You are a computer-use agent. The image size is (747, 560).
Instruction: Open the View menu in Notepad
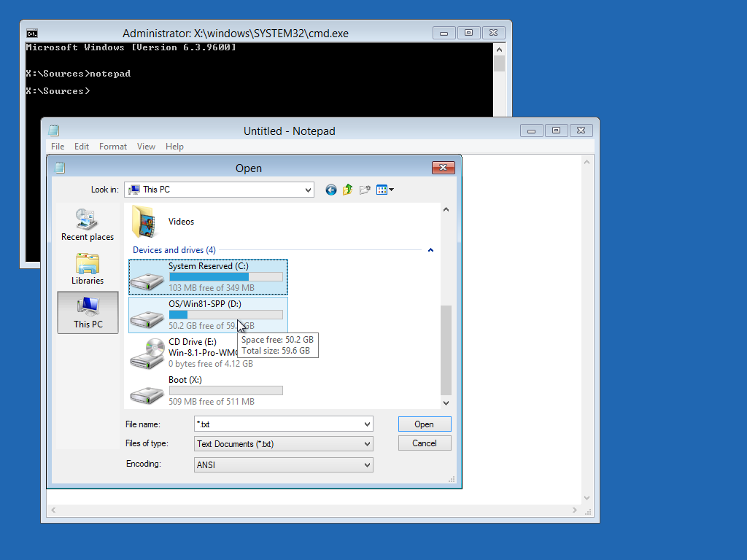[146, 147]
